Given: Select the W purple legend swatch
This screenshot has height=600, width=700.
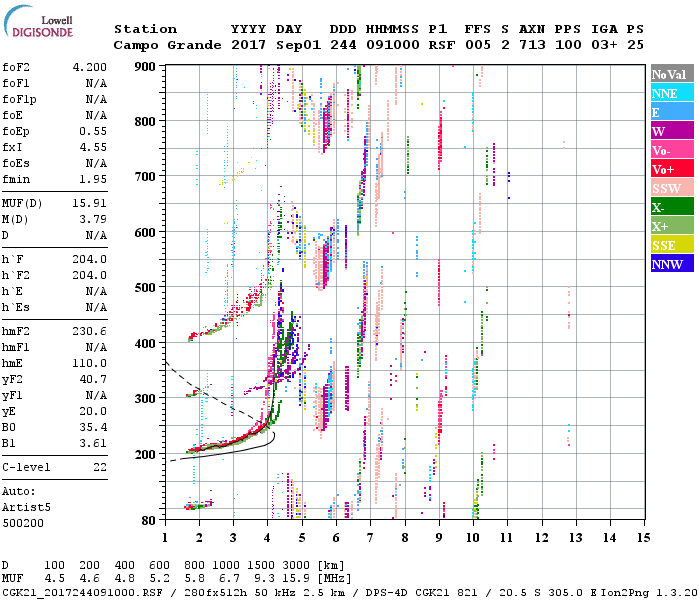Looking at the screenshot, I should [x=672, y=131].
